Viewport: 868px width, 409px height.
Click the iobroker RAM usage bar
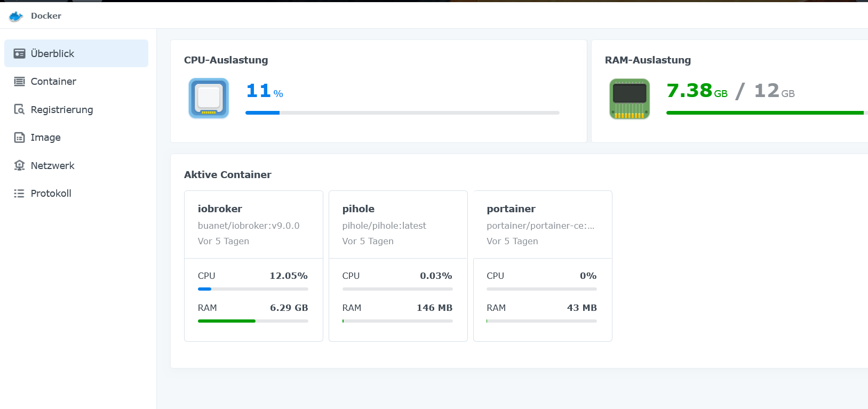click(x=253, y=321)
